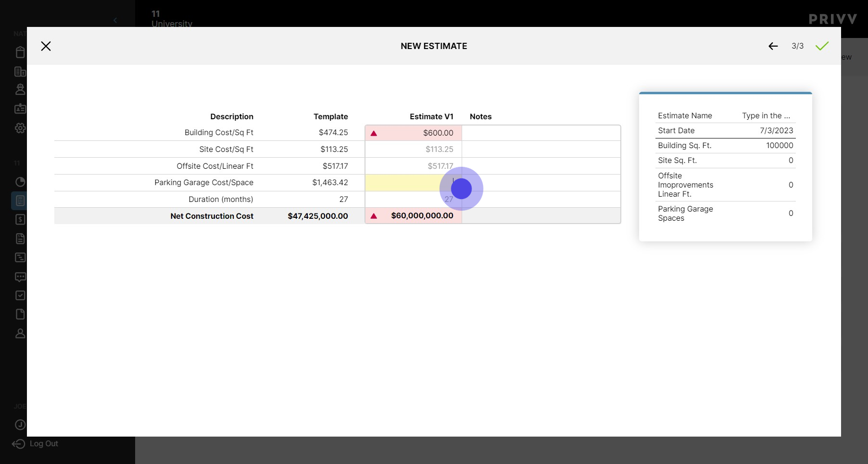Open person contacts icon in sidebar

point(20,333)
